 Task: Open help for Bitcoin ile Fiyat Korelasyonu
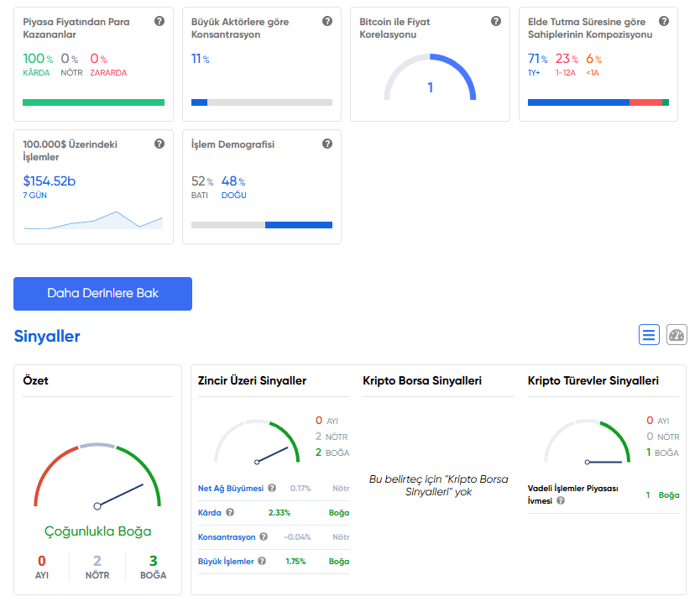495,21
